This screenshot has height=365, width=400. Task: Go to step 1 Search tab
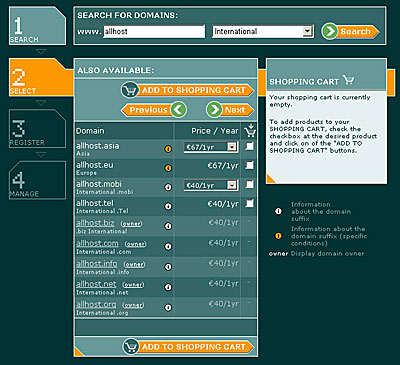pos(37,26)
